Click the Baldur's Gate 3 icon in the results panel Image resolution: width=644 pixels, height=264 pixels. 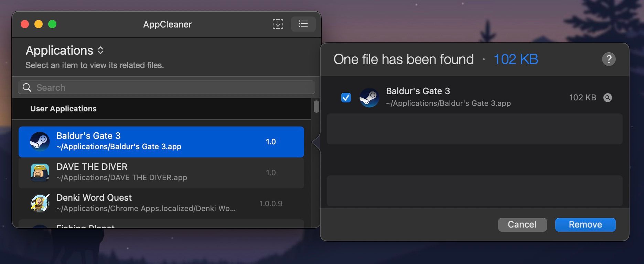click(369, 98)
